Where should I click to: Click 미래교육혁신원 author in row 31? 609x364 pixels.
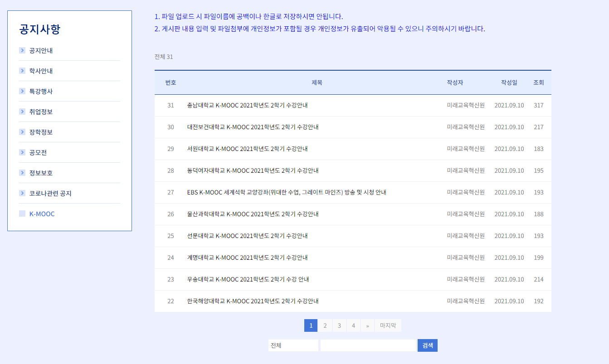(x=466, y=105)
